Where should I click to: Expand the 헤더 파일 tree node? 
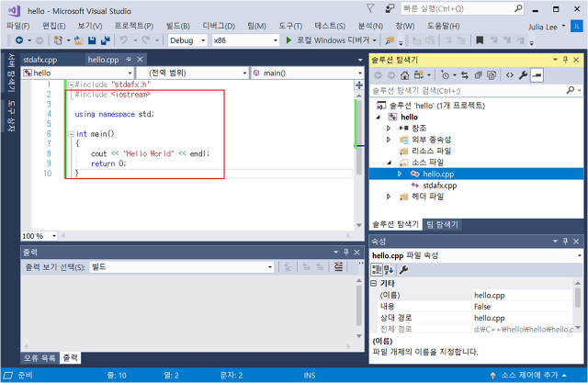(x=389, y=197)
